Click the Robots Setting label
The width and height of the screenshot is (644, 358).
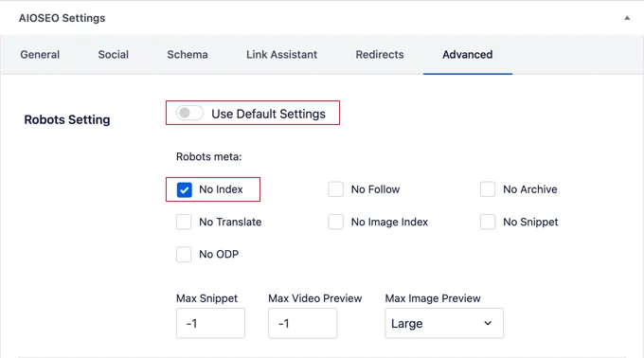click(67, 119)
